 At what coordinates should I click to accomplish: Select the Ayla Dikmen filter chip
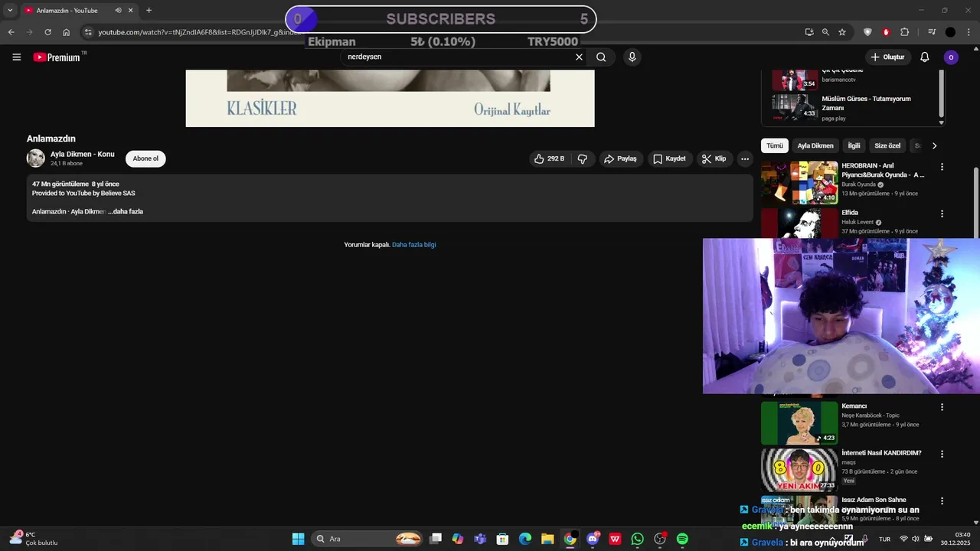tap(815, 145)
